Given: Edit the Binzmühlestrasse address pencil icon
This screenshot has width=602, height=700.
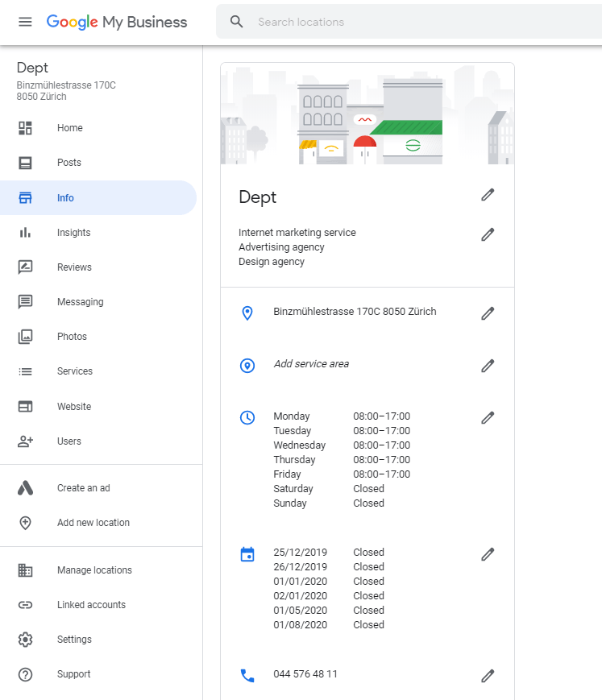Looking at the screenshot, I should click(x=488, y=313).
